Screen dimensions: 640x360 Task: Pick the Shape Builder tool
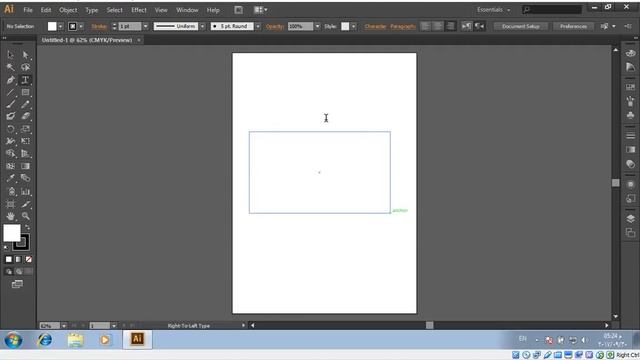pos(11,154)
